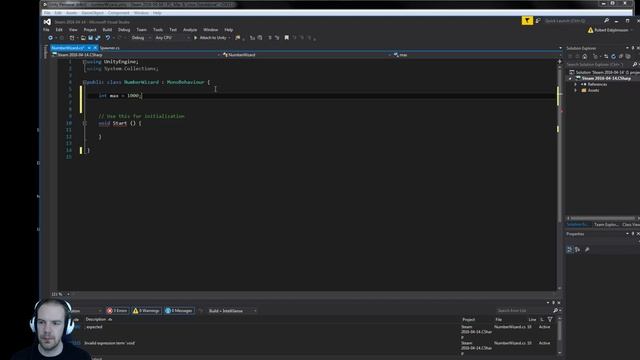Click the Properties Categorized view icon
640x360 pixels.
click(x=569, y=249)
